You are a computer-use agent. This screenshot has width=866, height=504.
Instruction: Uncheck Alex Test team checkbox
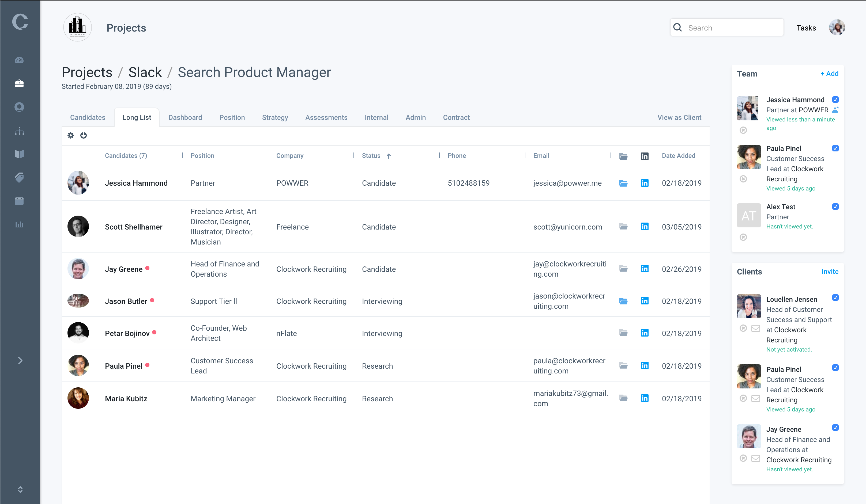[835, 207]
